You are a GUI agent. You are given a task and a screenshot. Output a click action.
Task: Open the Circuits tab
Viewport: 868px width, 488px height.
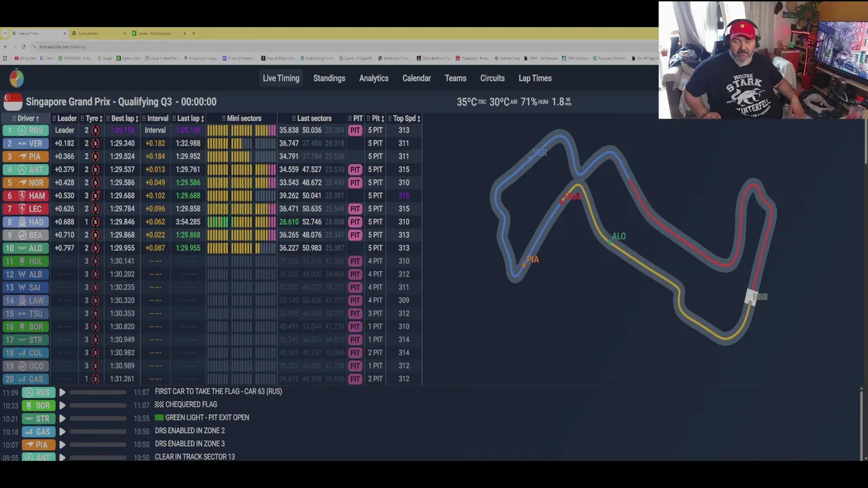492,79
